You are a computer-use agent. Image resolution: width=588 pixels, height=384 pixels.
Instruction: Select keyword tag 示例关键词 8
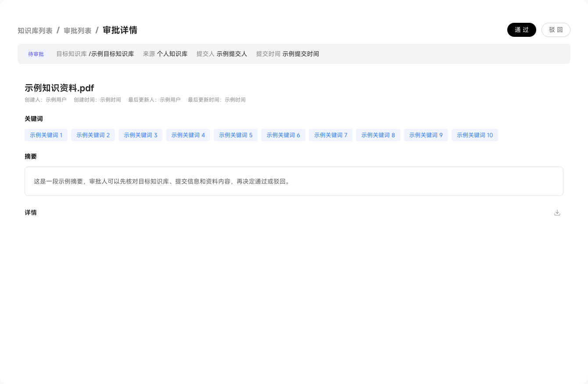coord(378,135)
